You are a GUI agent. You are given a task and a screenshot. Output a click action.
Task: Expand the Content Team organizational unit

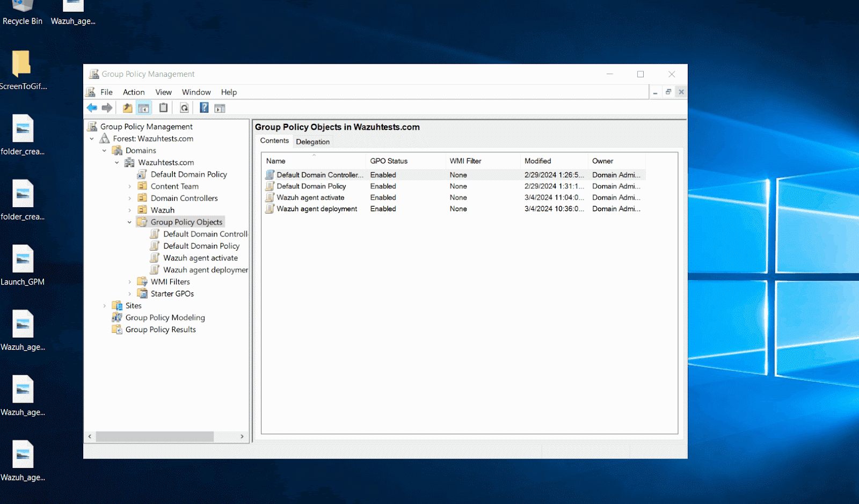(x=129, y=187)
